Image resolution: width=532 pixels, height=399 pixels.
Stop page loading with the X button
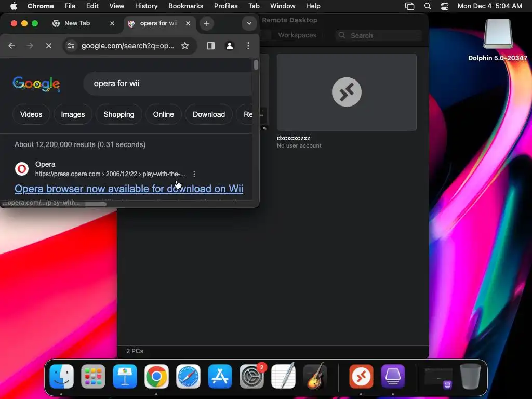point(48,46)
